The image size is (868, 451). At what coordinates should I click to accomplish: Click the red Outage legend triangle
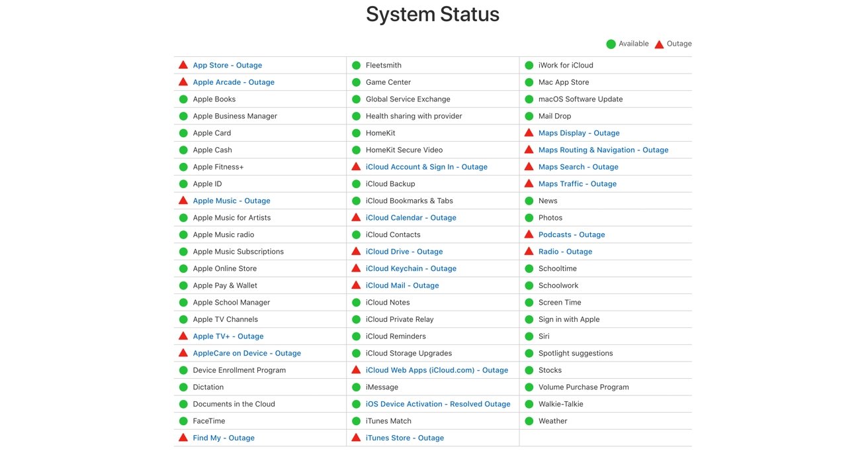[x=659, y=44]
